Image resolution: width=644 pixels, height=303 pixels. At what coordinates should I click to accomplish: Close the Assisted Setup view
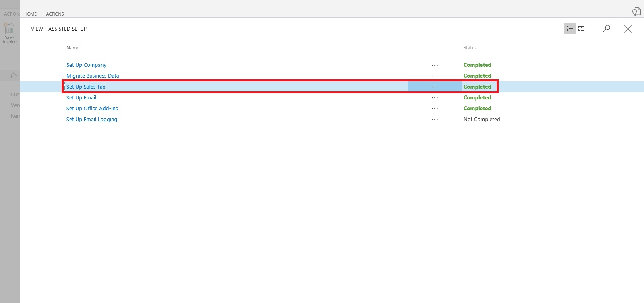(627, 29)
